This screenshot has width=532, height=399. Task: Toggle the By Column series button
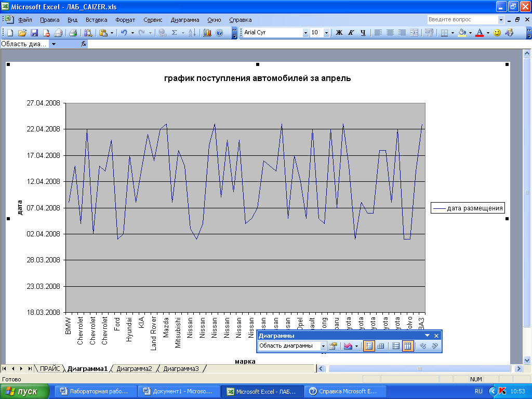pos(407,346)
